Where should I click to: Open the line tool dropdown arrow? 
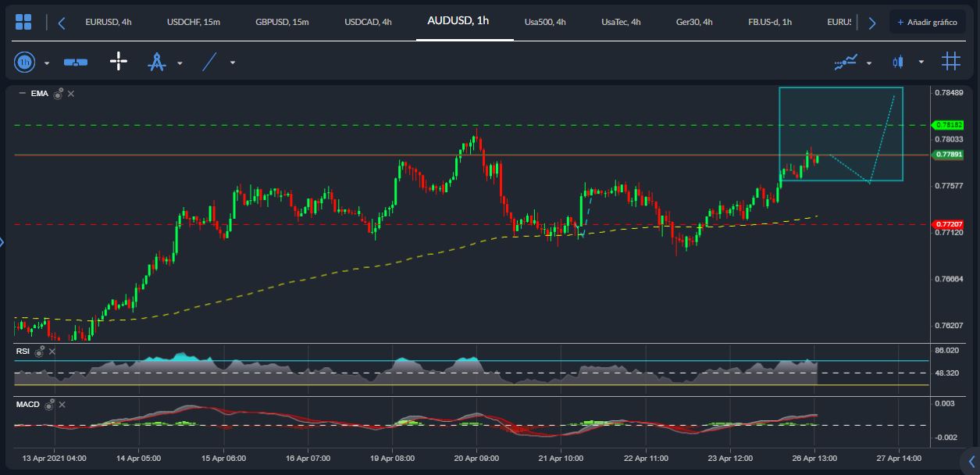pyautogui.click(x=232, y=62)
